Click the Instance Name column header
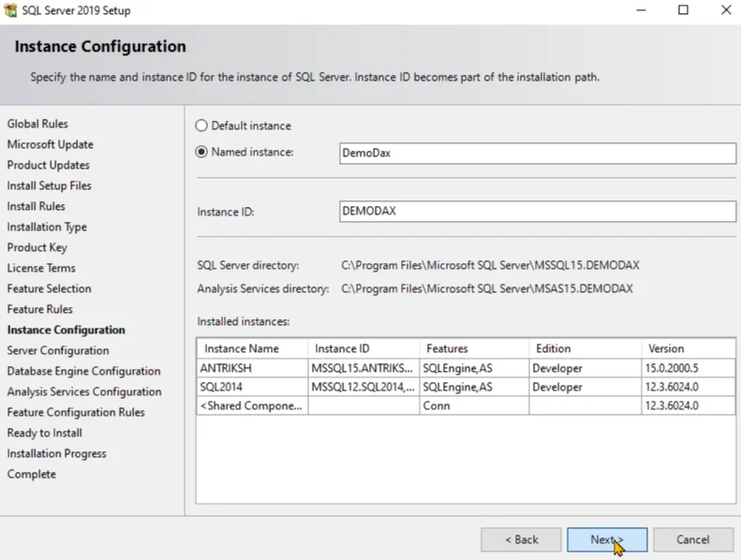Image resolution: width=741 pixels, height=560 pixels. click(x=252, y=348)
